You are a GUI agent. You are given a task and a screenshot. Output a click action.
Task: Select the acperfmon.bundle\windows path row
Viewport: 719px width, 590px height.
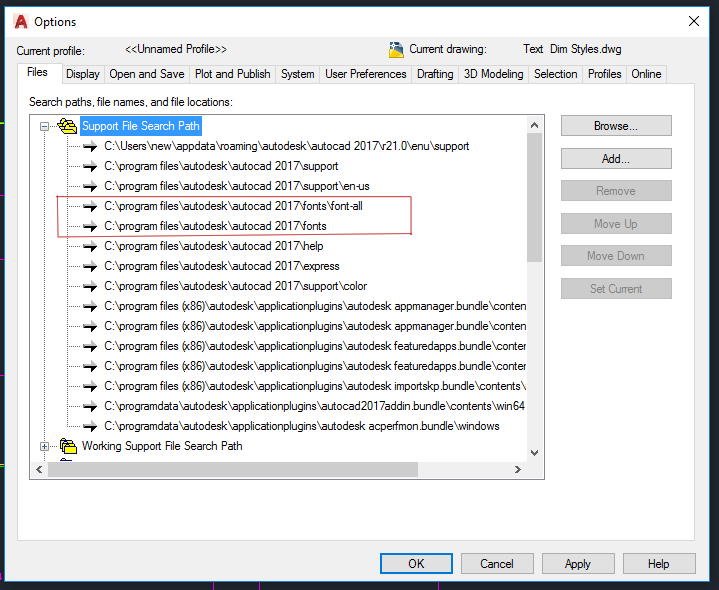(x=302, y=426)
